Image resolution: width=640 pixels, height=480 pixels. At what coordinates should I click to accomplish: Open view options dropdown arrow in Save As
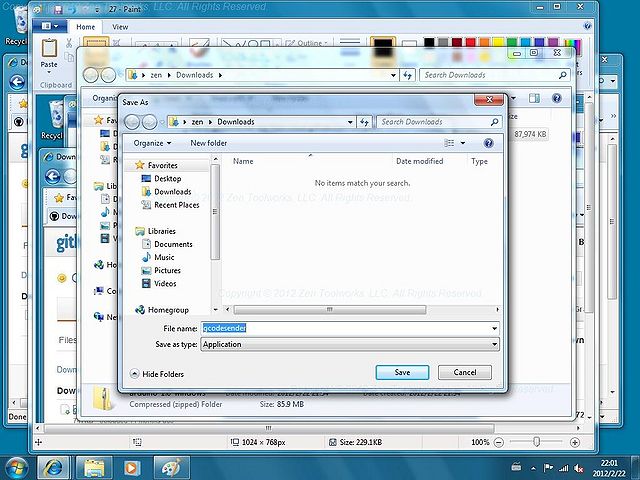[463, 143]
